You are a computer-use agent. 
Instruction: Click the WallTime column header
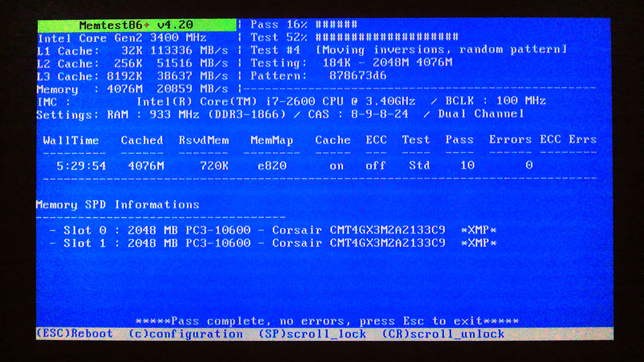pos(71,140)
